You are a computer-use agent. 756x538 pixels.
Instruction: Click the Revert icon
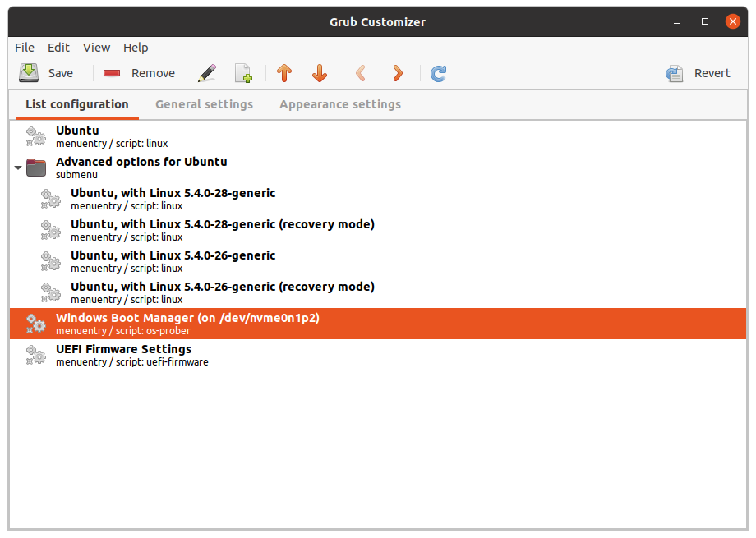675,73
